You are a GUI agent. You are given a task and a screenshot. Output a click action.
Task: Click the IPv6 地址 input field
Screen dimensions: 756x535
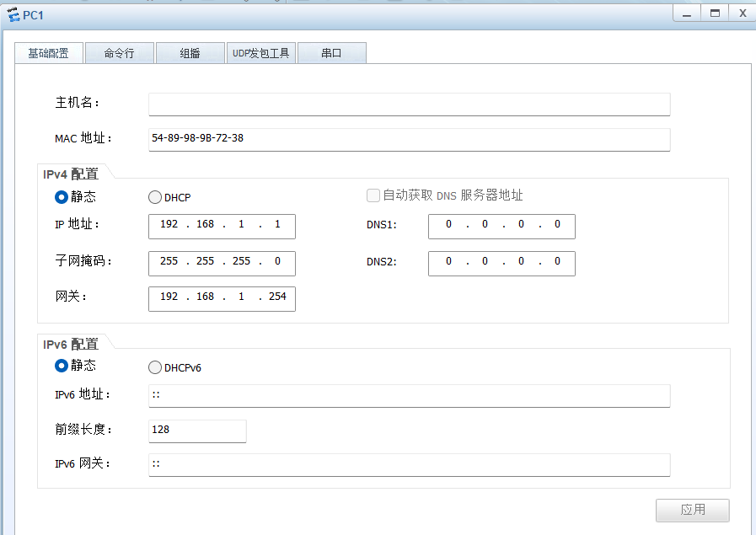click(x=410, y=396)
